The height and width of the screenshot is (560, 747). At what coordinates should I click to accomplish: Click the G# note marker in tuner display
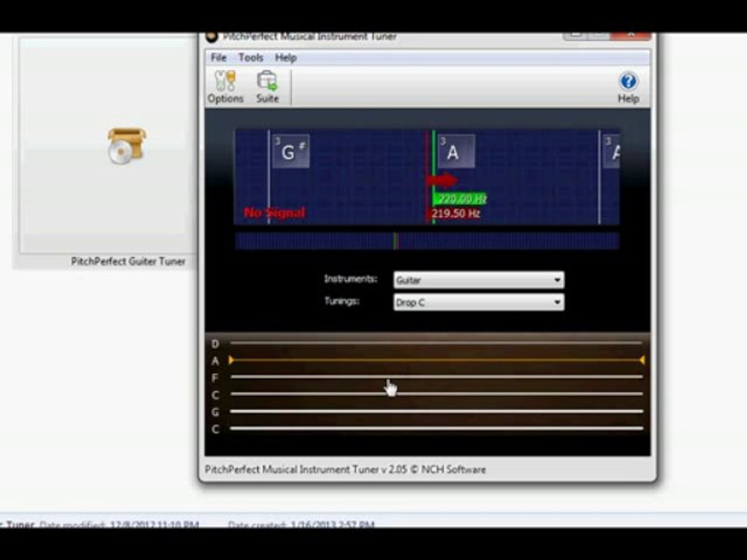(x=291, y=151)
